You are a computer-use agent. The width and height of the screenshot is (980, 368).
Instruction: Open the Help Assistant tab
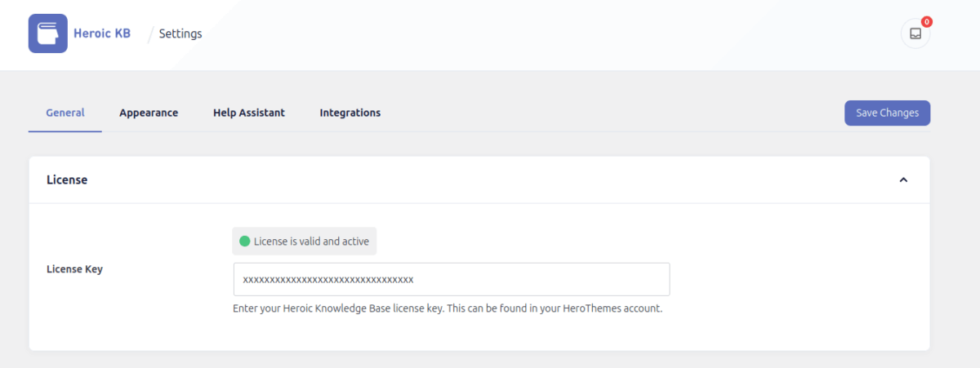pos(249,113)
